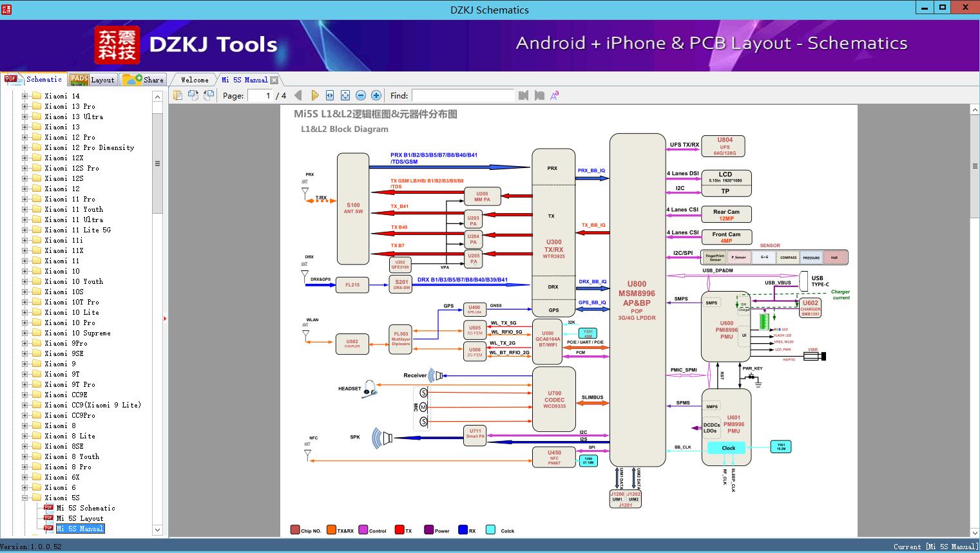Viewport: 980px width, 553px height.
Task: Go to the next page
Action: pos(314,95)
